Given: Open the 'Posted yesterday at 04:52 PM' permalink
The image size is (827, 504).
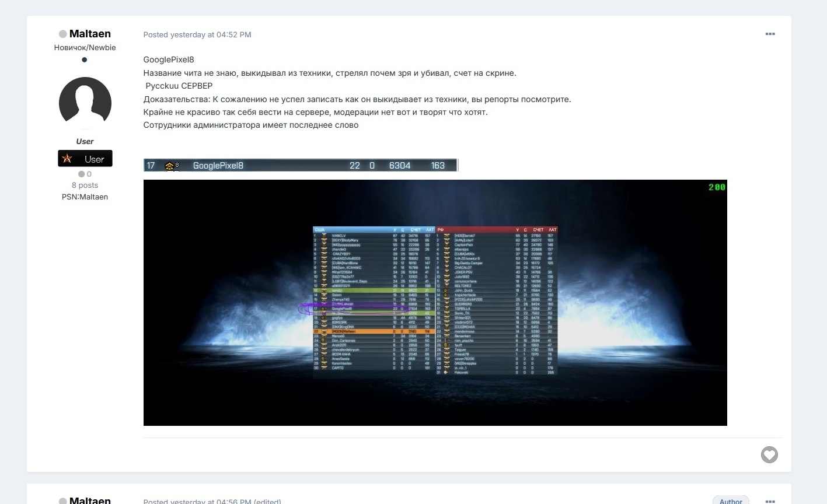Looking at the screenshot, I should point(197,34).
